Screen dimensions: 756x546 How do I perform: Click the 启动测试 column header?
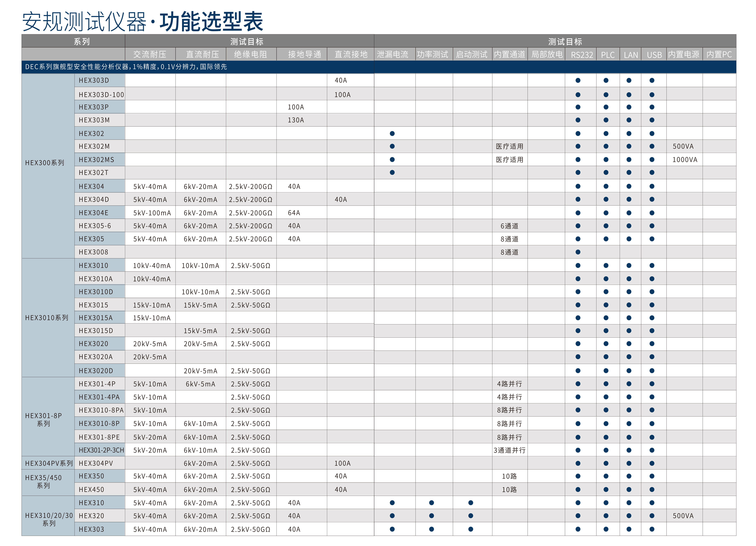click(472, 54)
